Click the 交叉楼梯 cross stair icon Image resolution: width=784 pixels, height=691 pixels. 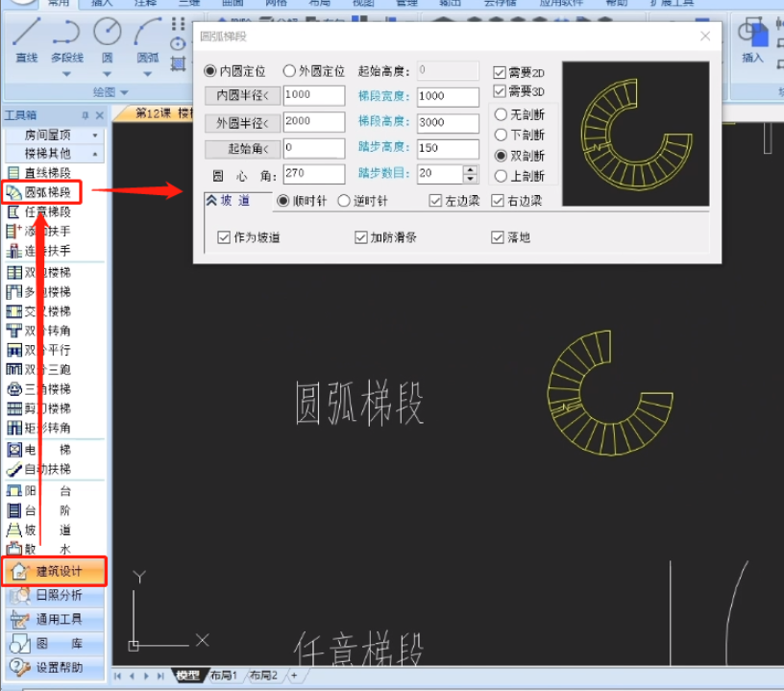pos(14,311)
